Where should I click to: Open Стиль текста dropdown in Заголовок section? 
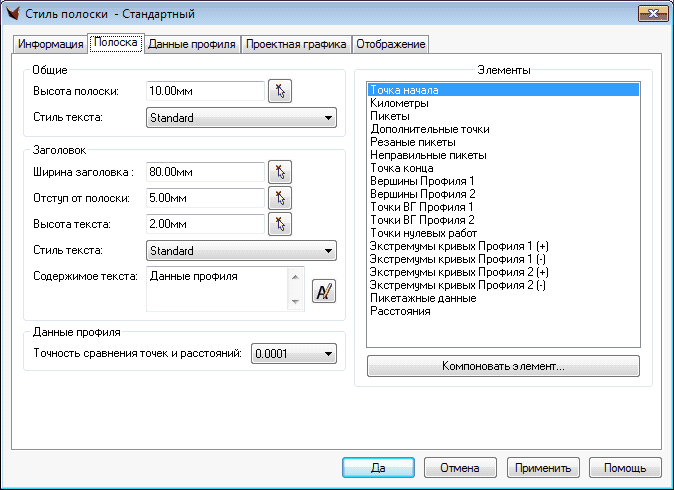(240, 250)
